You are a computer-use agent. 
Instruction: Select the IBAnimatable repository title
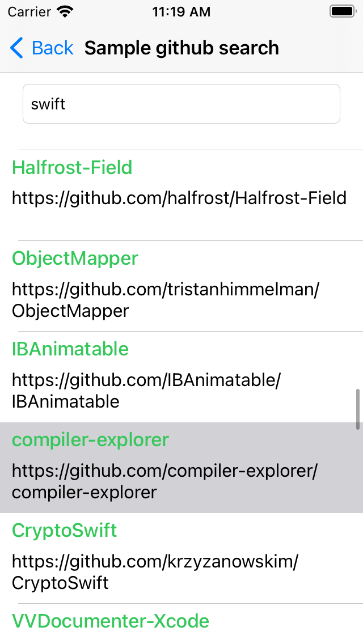[x=70, y=349]
